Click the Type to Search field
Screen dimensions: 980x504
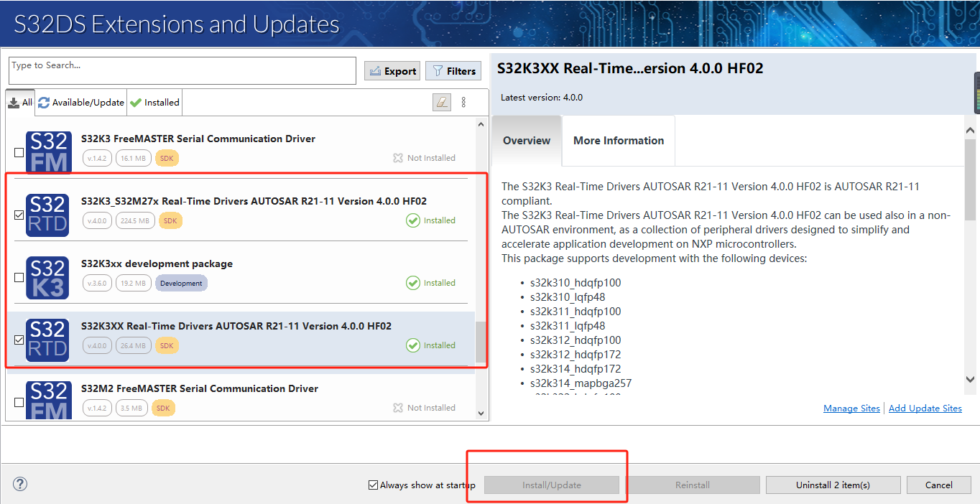(182, 70)
